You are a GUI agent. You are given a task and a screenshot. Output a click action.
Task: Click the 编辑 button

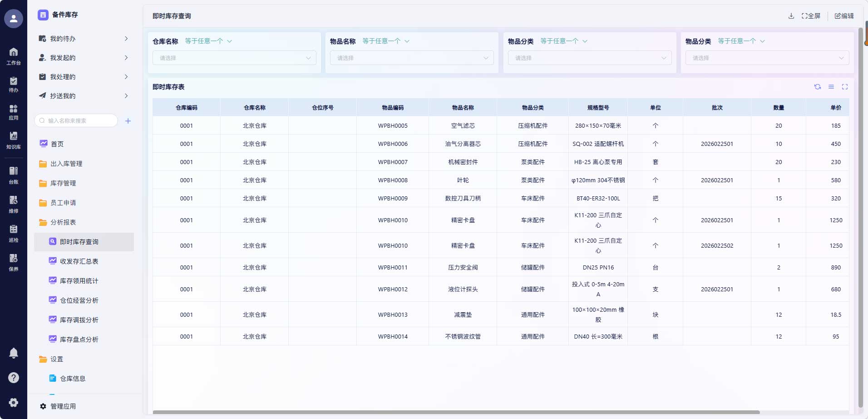pos(844,16)
